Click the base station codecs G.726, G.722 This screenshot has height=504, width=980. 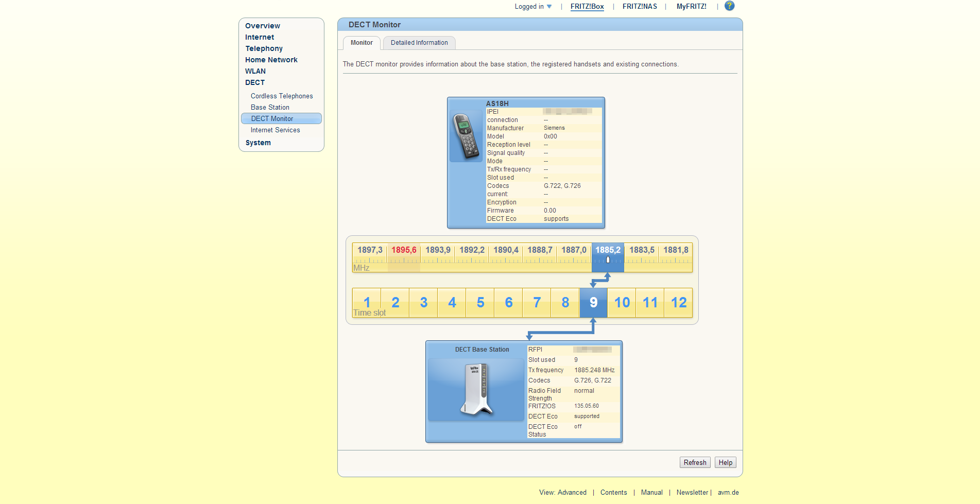tap(592, 380)
